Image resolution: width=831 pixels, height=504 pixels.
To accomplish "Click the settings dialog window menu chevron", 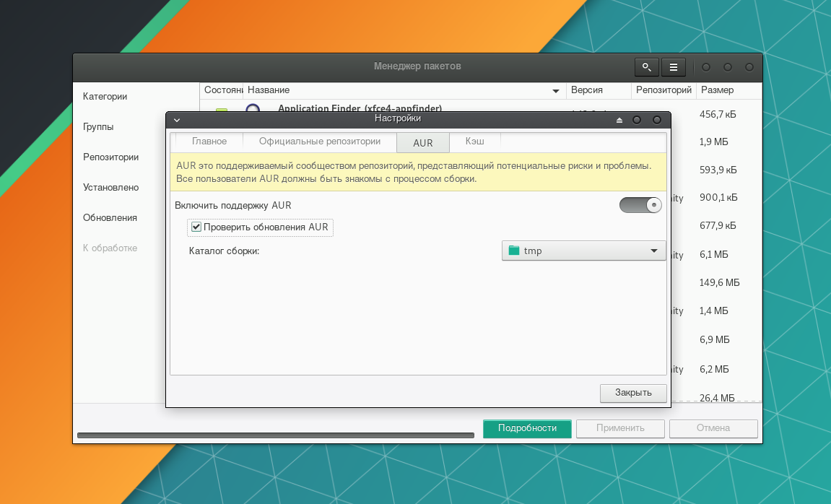I will [177, 121].
